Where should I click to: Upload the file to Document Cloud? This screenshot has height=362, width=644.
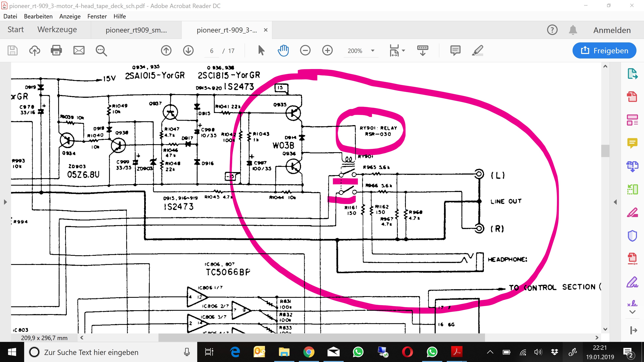(35, 50)
